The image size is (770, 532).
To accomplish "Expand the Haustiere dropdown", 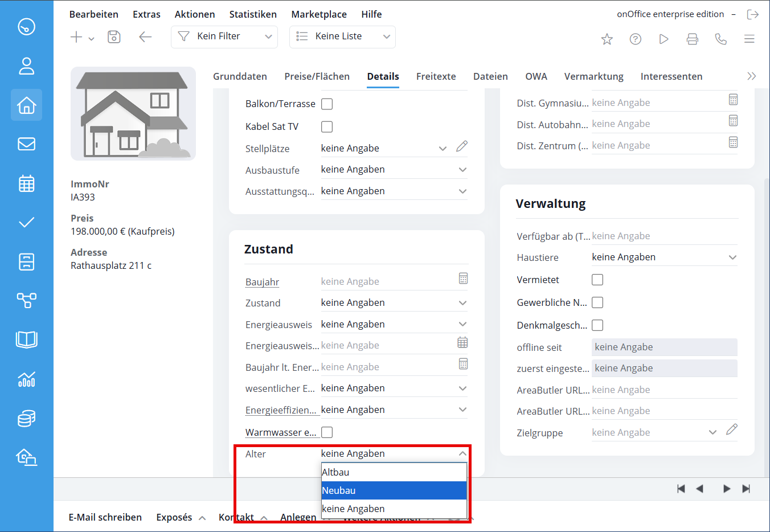I will (x=732, y=257).
